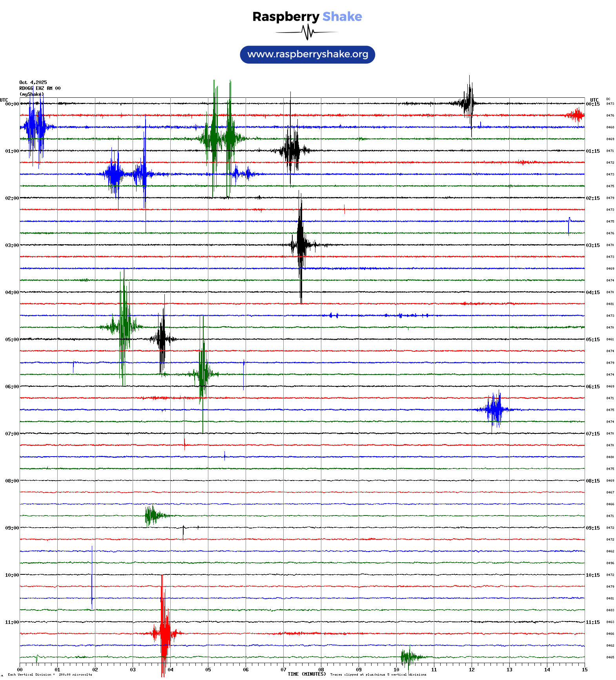The image size is (616, 680).
Task: Click the DC column header at top right
Action: point(608,99)
